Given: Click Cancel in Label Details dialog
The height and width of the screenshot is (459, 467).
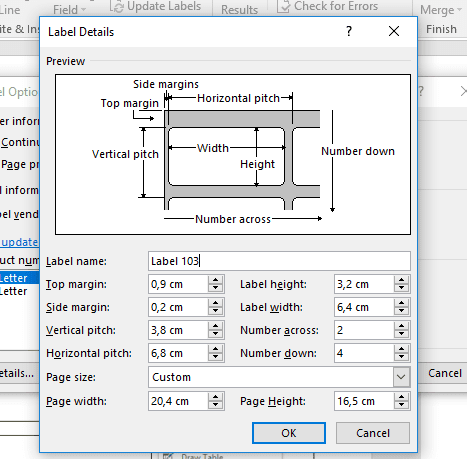Looking at the screenshot, I should [373, 433].
